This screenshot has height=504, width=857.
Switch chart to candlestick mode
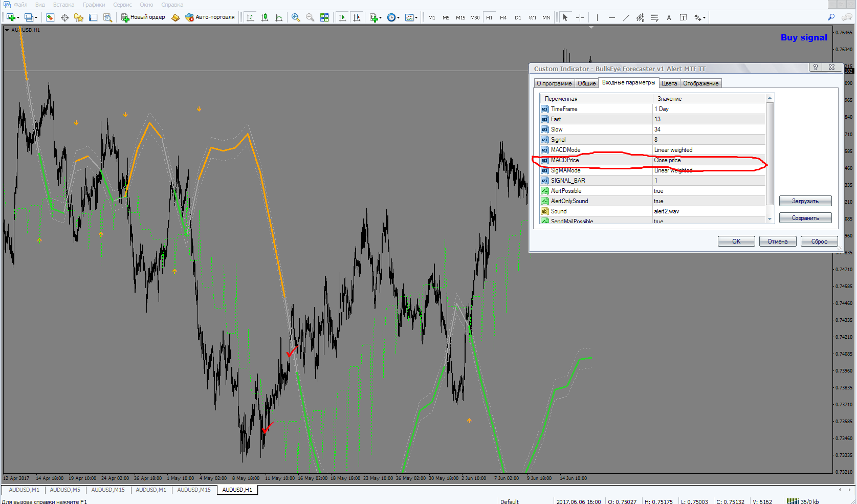coord(265,17)
